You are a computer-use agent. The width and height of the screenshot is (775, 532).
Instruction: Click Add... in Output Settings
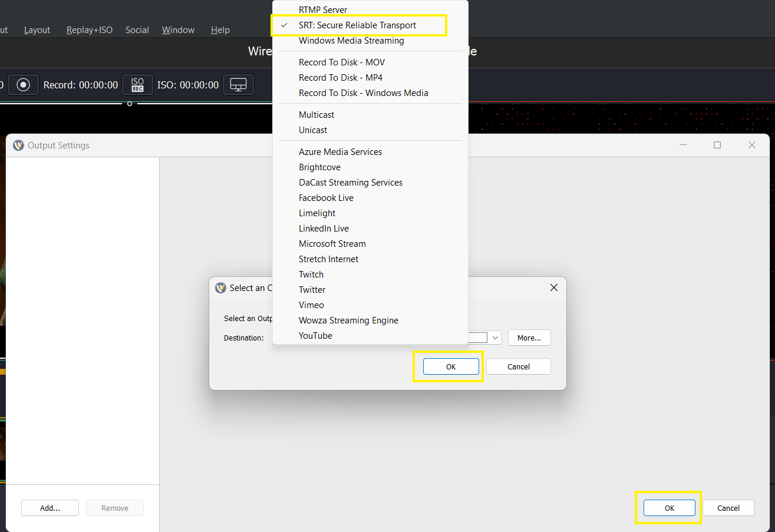pos(50,508)
